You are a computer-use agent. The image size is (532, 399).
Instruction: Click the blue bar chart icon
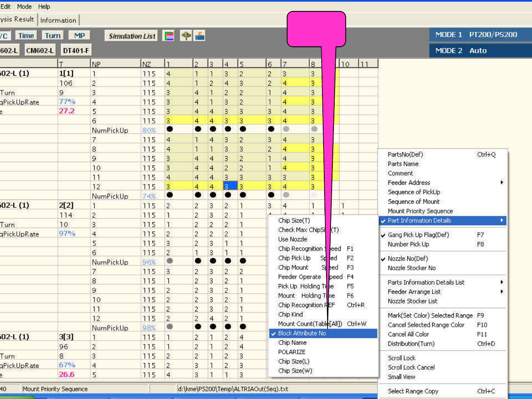click(x=200, y=36)
